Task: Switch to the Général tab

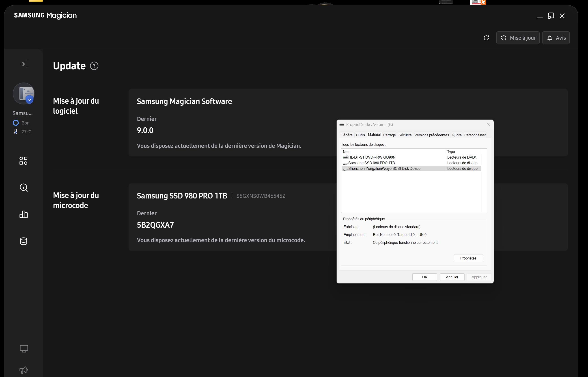Action: (x=347, y=135)
